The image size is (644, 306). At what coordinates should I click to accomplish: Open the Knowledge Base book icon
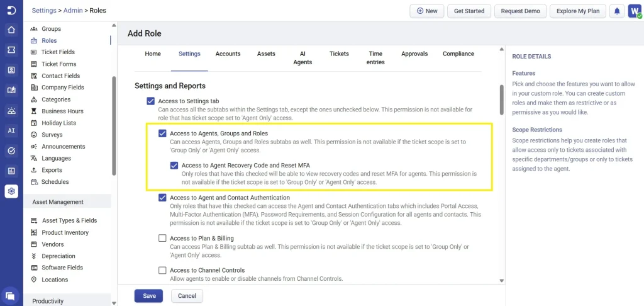(11, 90)
